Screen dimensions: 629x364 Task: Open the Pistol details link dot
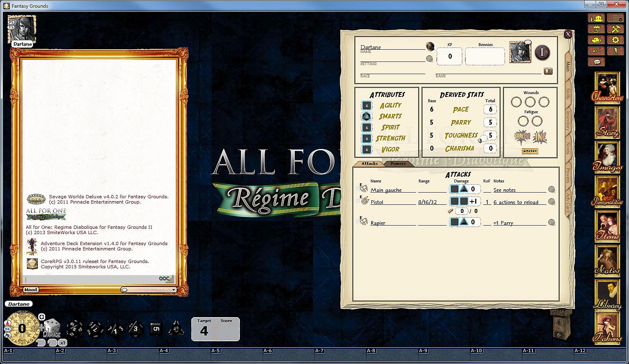(551, 202)
